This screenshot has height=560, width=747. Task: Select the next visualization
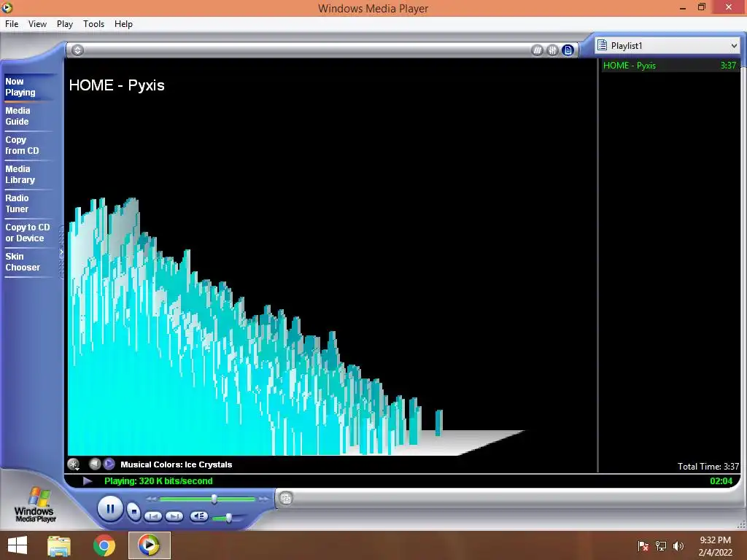pos(109,463)
